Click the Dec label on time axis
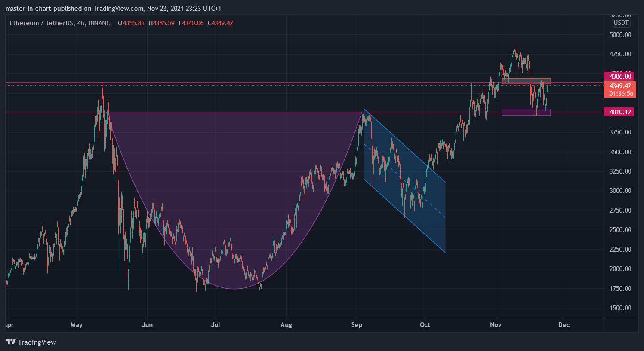This screenshot has height=351, width=644. click(x=564, y=325)
